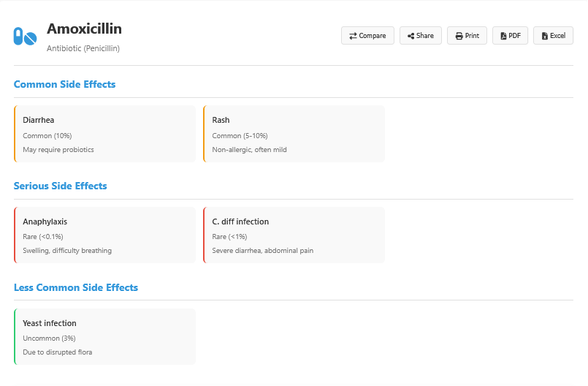
Task: Open the Diarrhea side effect card
Action: [x=105, y=134]
